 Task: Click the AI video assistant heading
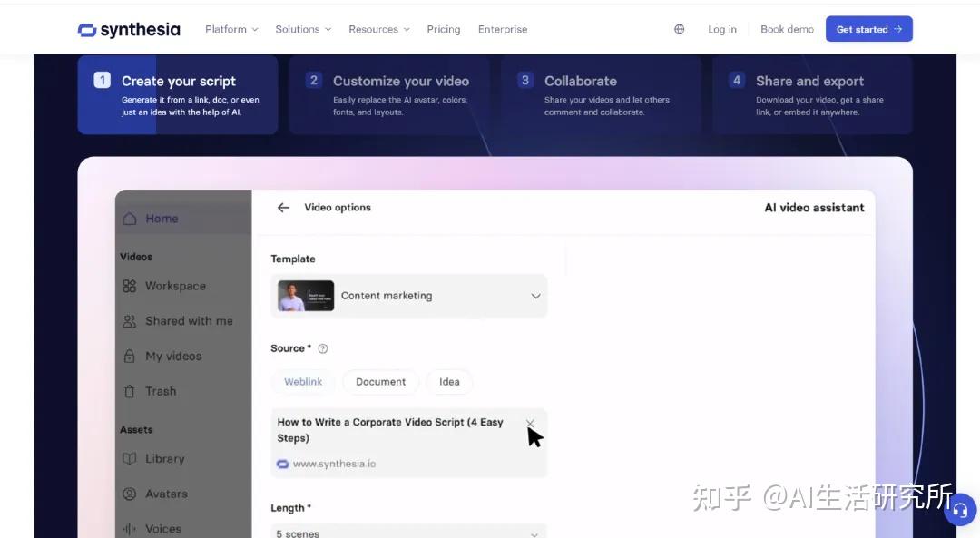tap(814, 208)
